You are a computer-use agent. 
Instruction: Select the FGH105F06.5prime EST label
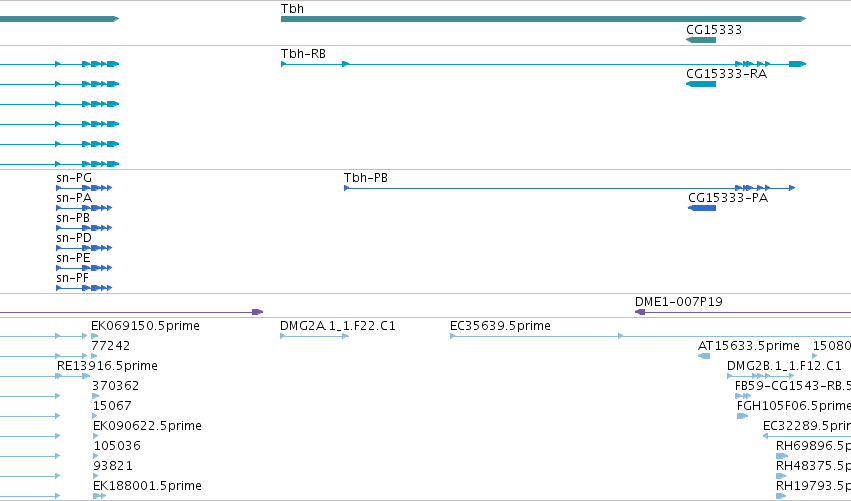pyautogui.click(x=793, y=406)
